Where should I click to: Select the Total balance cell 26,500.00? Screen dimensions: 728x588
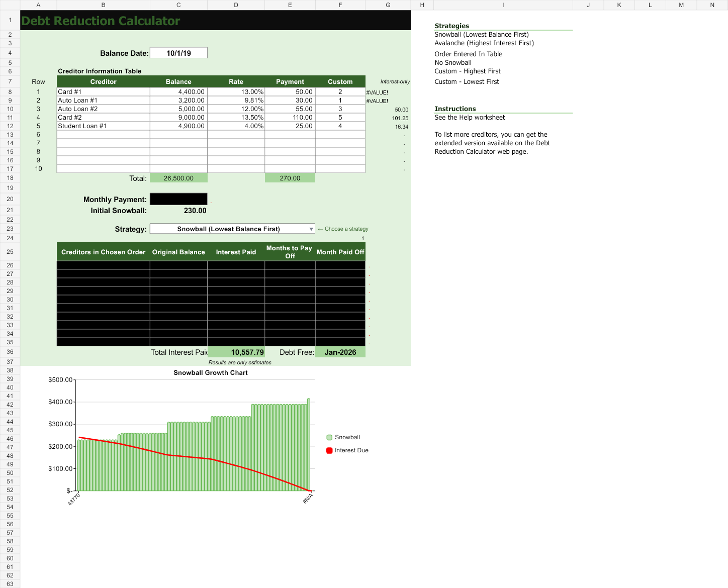179,178
